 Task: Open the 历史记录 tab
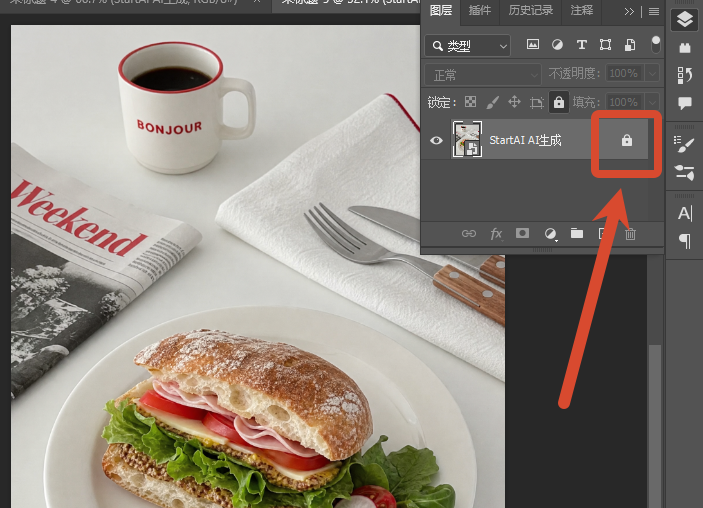click(530, 11)
